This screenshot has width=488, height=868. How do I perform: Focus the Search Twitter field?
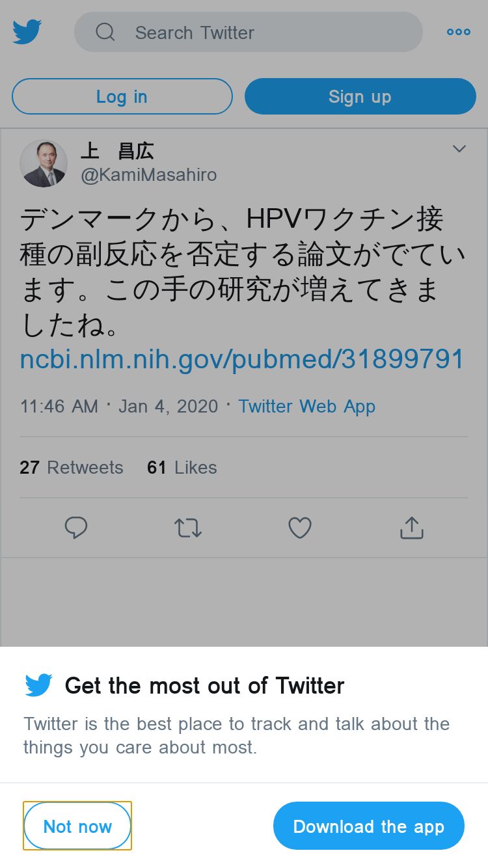click(249, 32)
